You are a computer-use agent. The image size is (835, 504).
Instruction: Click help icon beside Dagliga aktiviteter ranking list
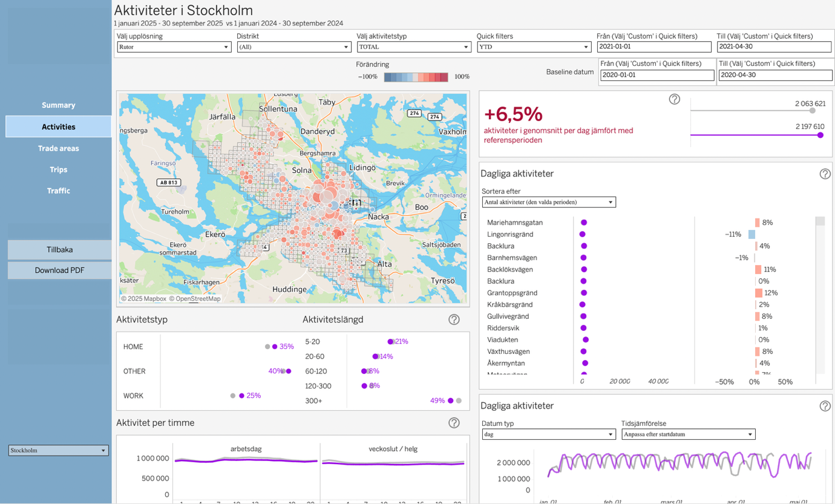825,174
